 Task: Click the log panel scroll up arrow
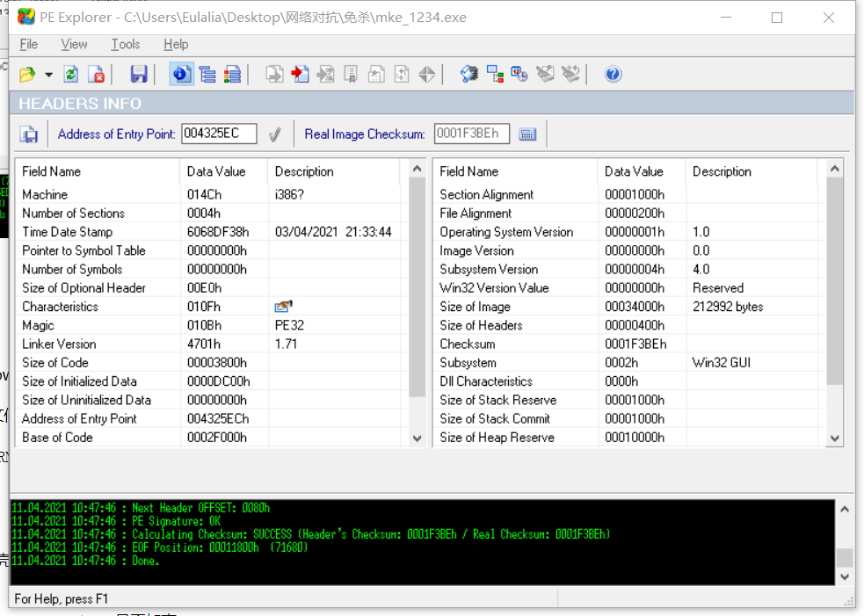pyautogui.click(x=845, y=509)
